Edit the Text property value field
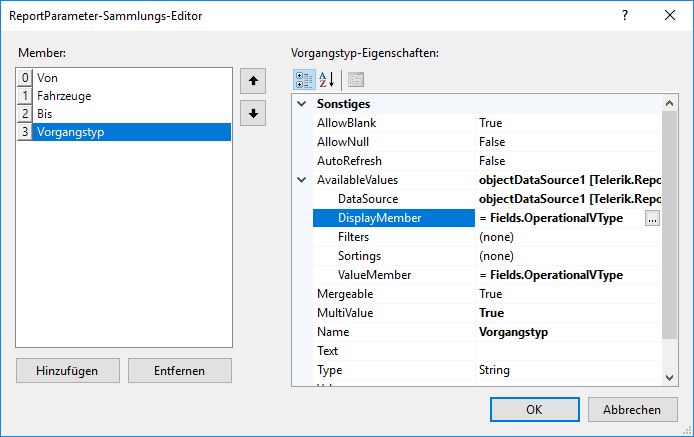Screen dimensions: 694x437 tap(567, 351)
